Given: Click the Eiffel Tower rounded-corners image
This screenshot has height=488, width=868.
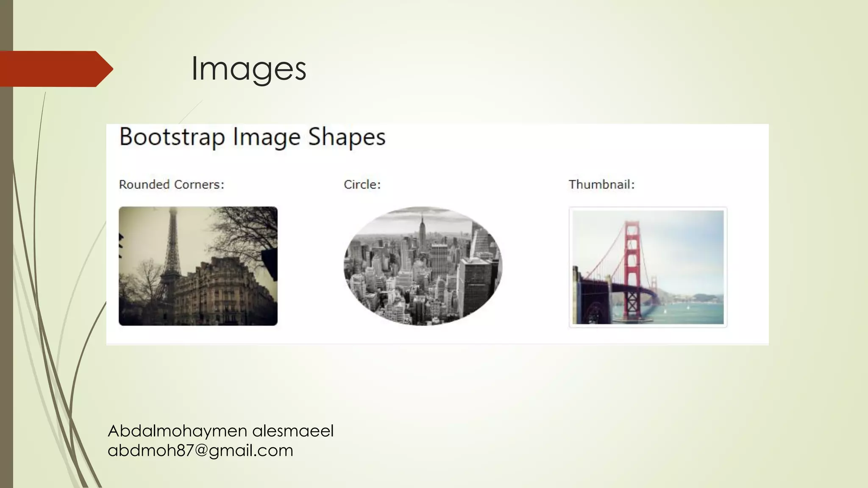Looking at the screenshot, I should point(198,266).
